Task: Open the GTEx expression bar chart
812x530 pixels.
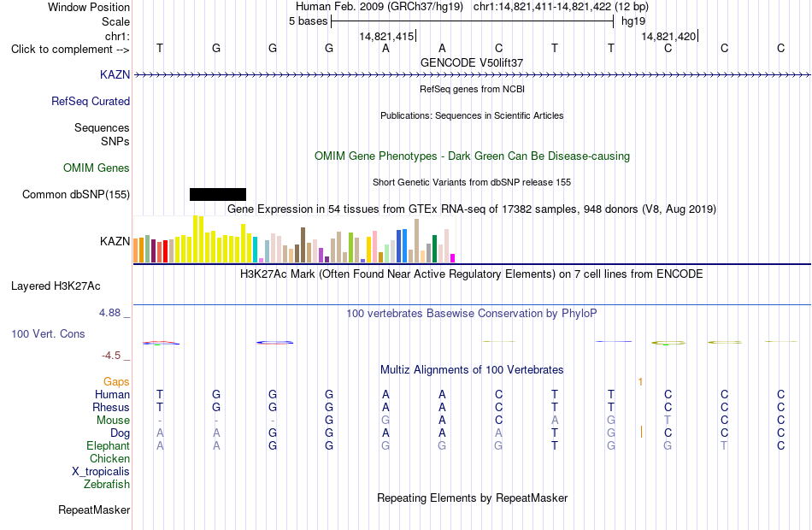Action: point(294,240)
